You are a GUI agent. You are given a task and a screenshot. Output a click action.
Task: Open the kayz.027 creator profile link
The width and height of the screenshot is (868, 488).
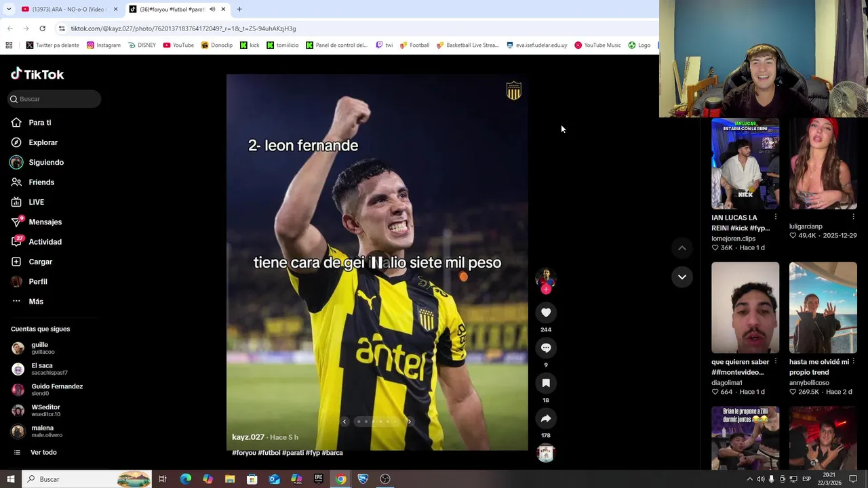click(248, 437)
